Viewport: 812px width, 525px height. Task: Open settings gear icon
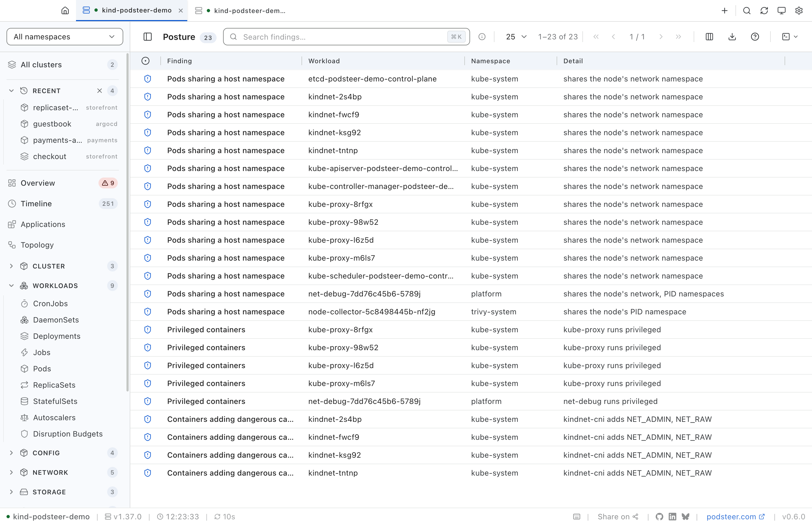pos(799,11)
